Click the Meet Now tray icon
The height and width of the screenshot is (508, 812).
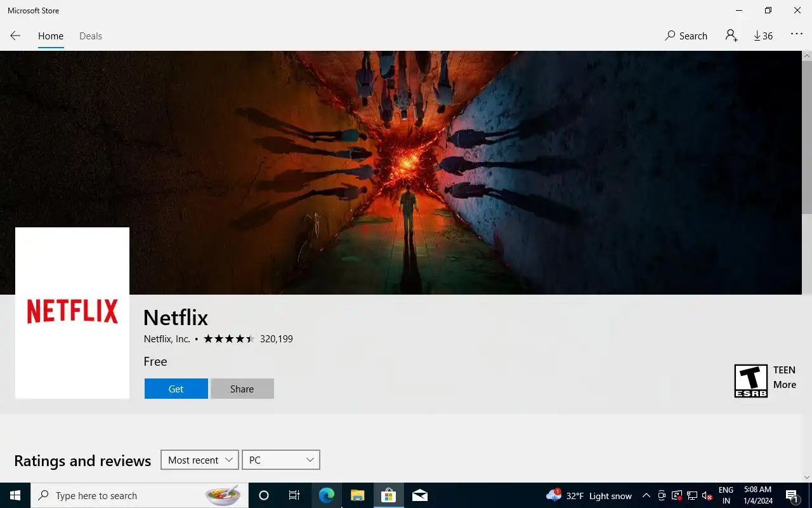coord(662,495)
